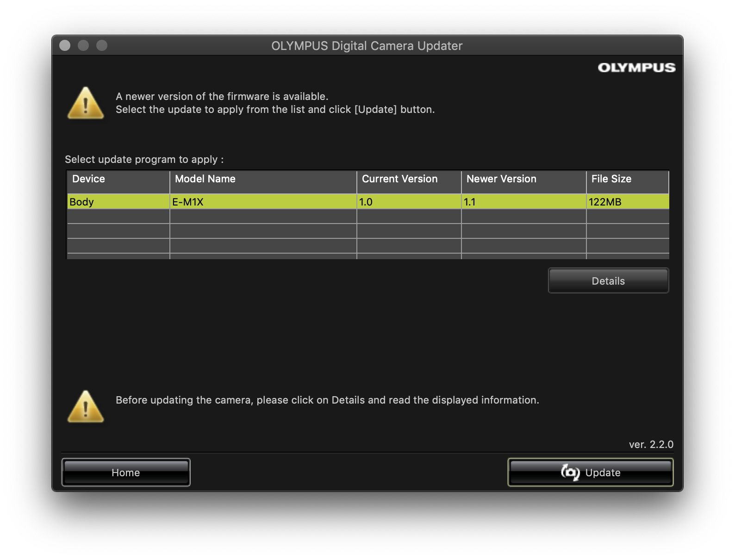The image size is (735, 560).
Task: Zoom the Updater window
Action: point(102,45)
